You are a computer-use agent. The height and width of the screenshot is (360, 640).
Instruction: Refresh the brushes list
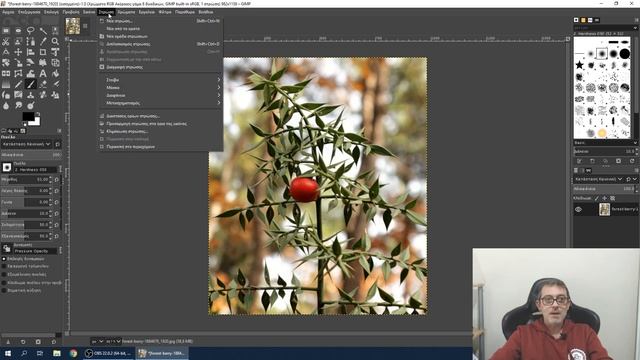(632, 161)
